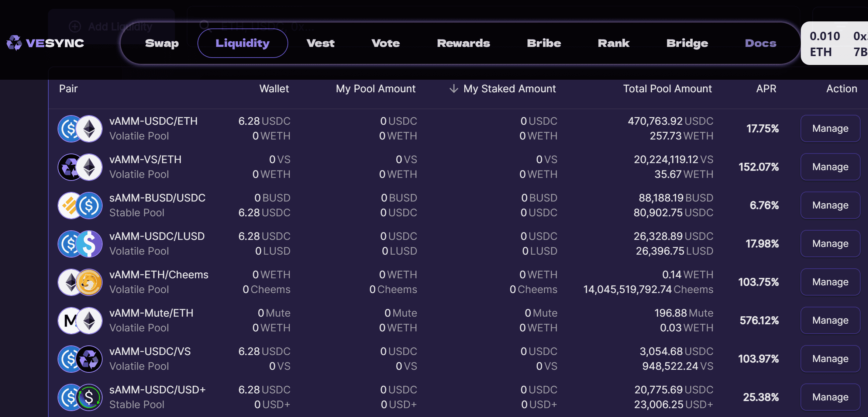
Task: Sort by the Wallet column header
Action: tap(274, 89)
